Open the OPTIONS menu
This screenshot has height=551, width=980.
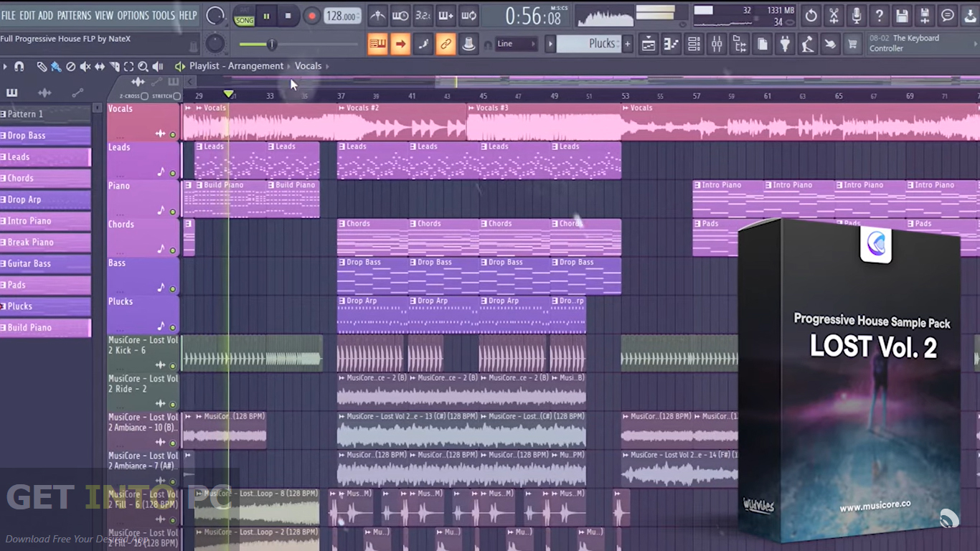click(x=133, y=15)
